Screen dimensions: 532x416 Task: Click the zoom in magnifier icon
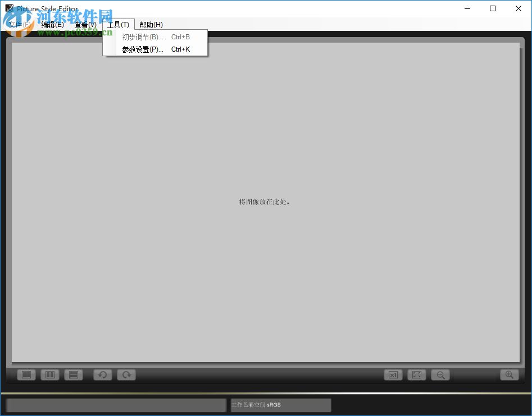point(509,374)
